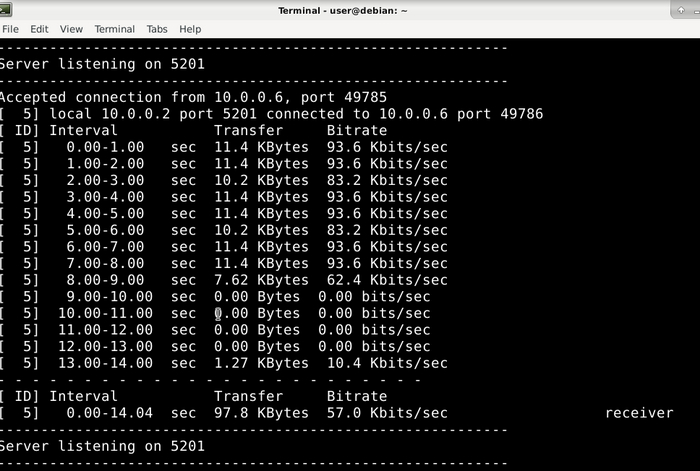Click the first 'Server listening on 5201' line
The image size is (700, 471).
(102, 64)
